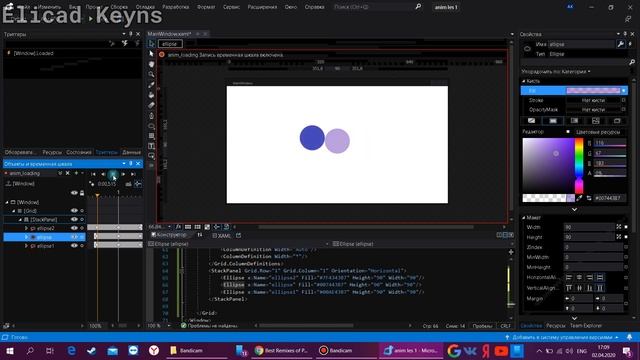This screenshot has width=640, height=360.
Task: Go to last frame of timeline
Action: [133, 174]
